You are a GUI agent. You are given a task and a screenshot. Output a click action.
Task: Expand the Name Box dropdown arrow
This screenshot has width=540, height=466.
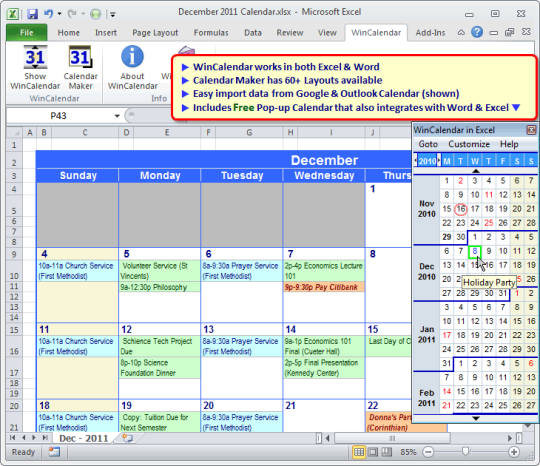(117, 116)
